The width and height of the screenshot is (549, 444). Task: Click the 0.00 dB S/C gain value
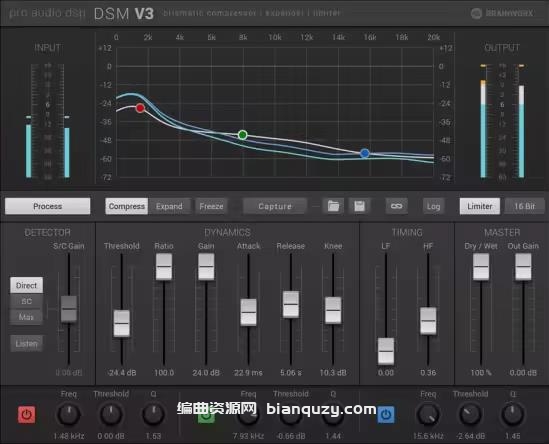click(x=69, y=373)
